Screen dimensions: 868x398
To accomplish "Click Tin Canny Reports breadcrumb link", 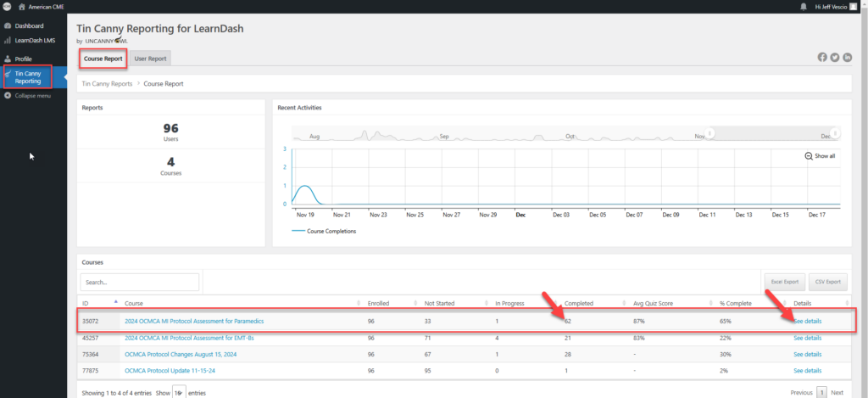I will point(107,84).
